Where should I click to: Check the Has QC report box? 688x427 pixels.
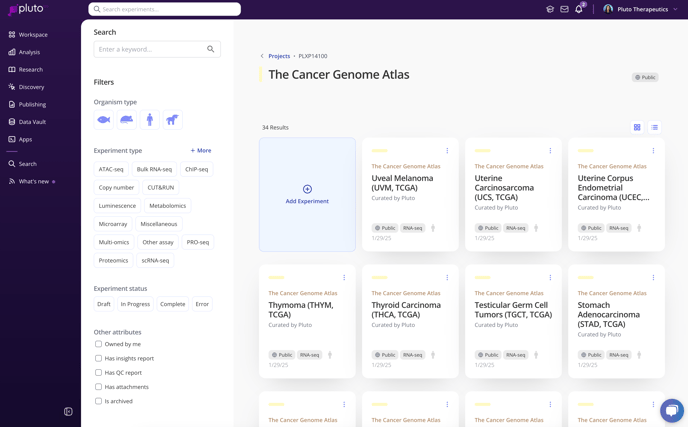point(98,373)
